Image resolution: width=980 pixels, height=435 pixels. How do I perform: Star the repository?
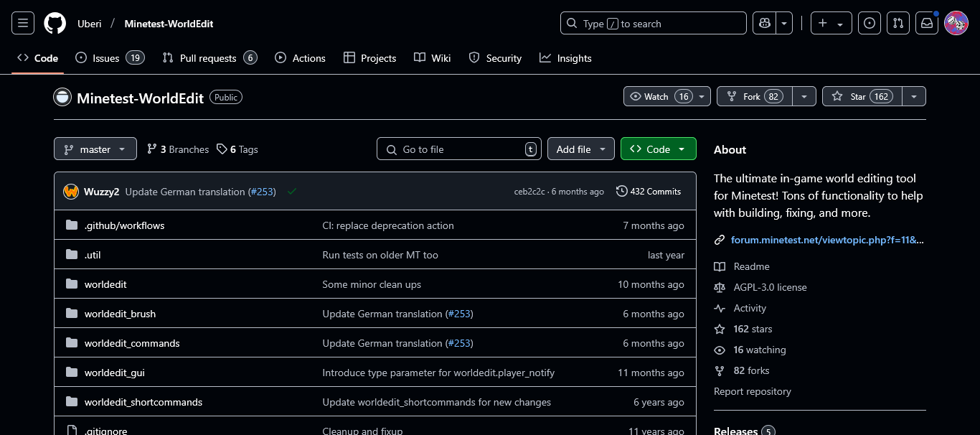click(x=862, y=96)
